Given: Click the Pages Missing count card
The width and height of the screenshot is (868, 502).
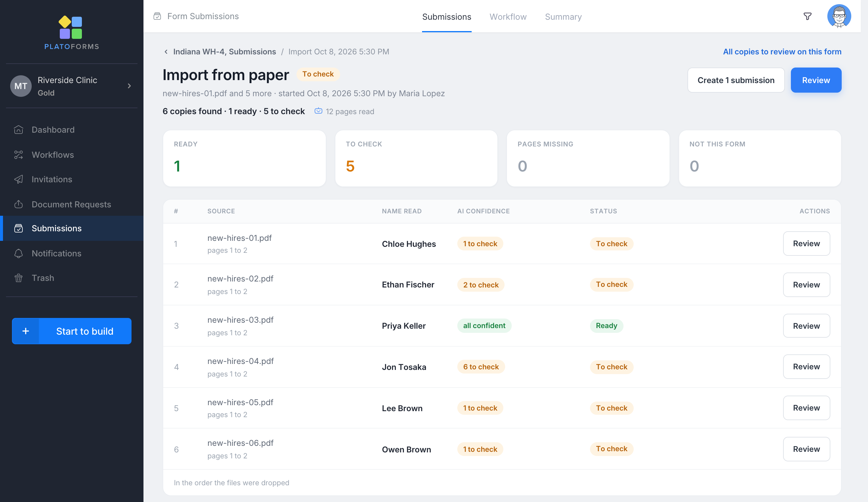Looking at the screenshot, I should tap(588, 158).
